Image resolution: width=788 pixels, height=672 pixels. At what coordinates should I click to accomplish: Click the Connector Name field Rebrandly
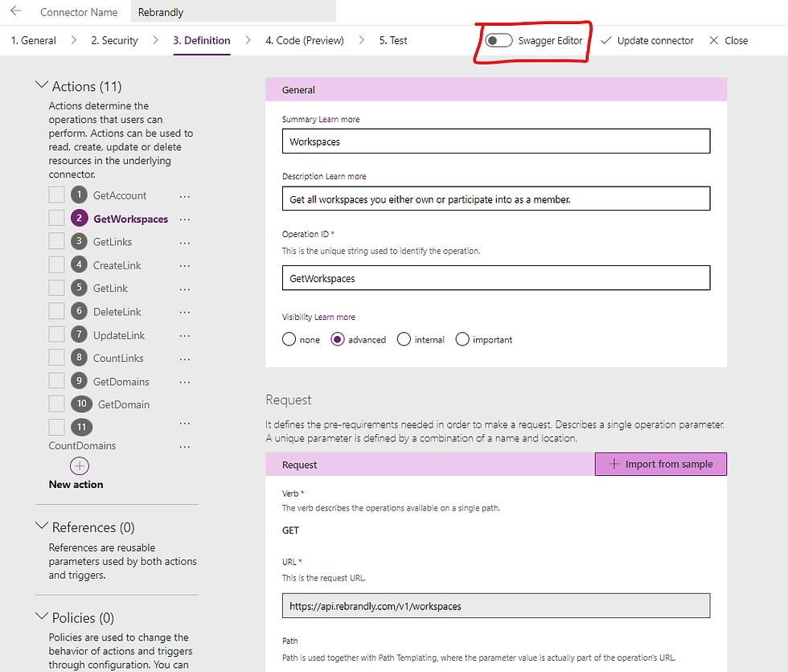(233, 11)
